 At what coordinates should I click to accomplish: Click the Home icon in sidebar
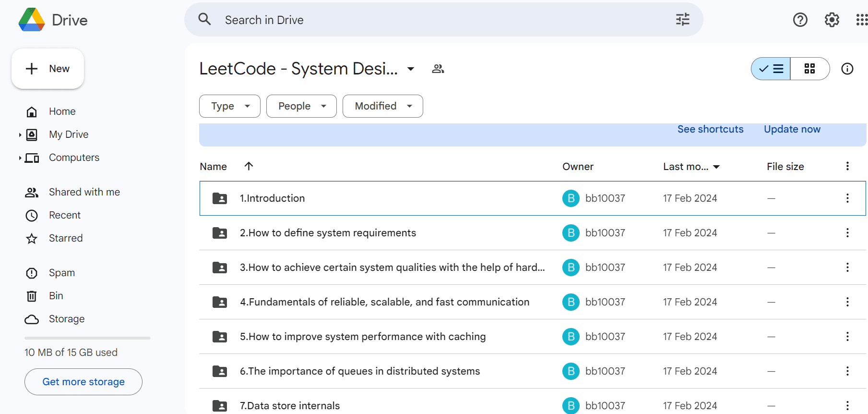pos(32,112)
